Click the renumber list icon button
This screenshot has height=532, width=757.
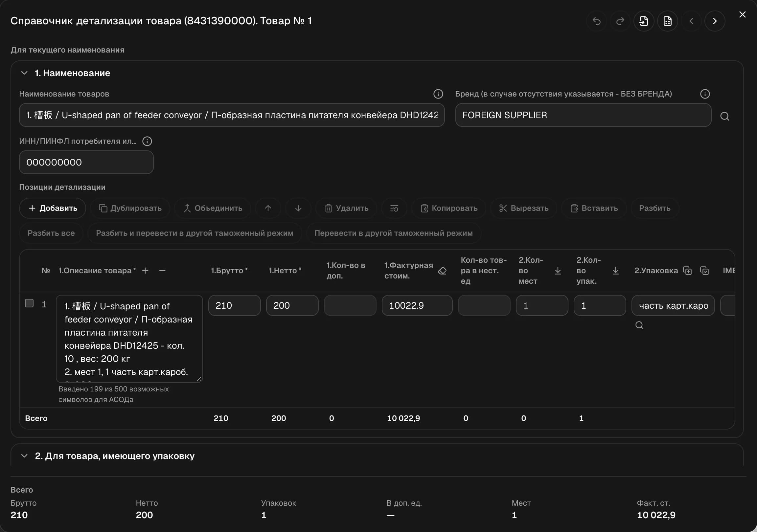click(394, 208)
